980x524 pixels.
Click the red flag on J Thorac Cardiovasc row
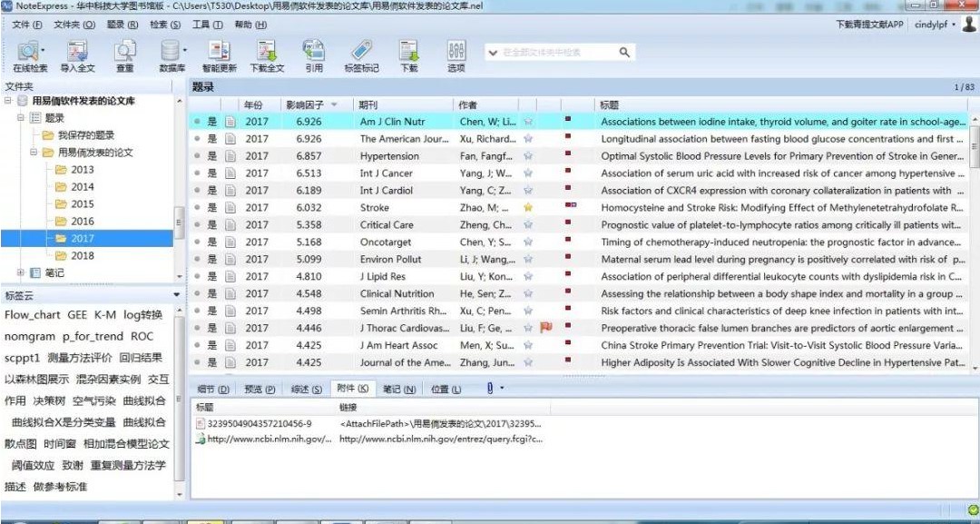click(x=546, y=328)
